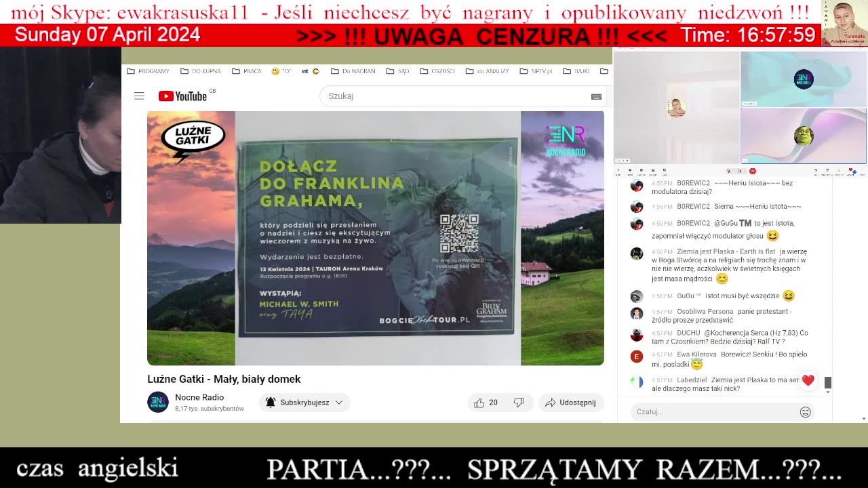868x488 pixels.
Task: Click the YouTube video player
Action: [376, 238]
